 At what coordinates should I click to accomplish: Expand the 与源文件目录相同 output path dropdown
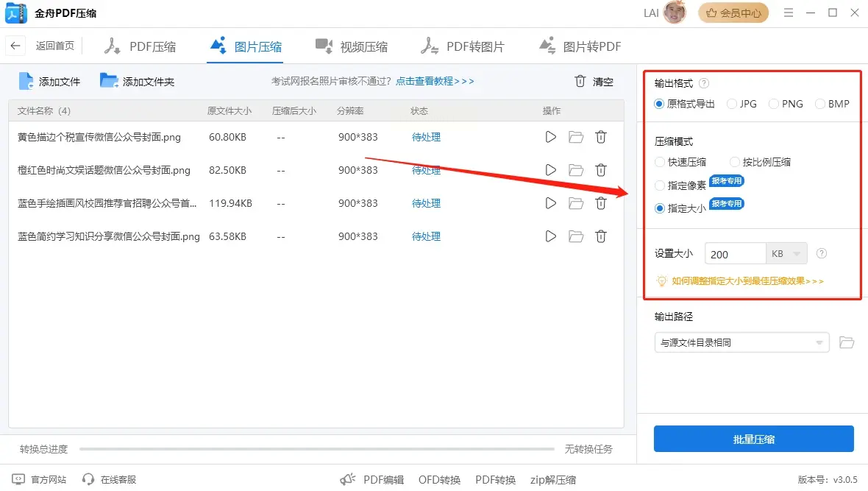(x=741, y=342)
